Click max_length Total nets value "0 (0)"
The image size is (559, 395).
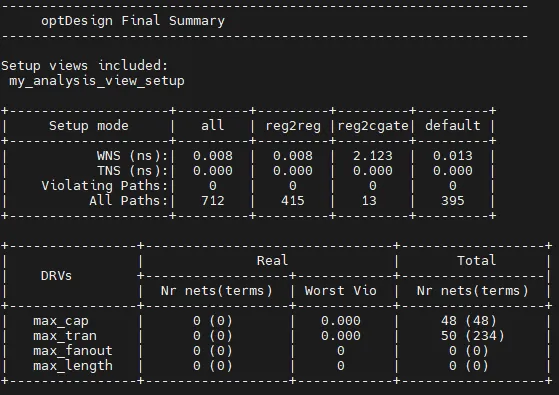click(x=468, y=366)
